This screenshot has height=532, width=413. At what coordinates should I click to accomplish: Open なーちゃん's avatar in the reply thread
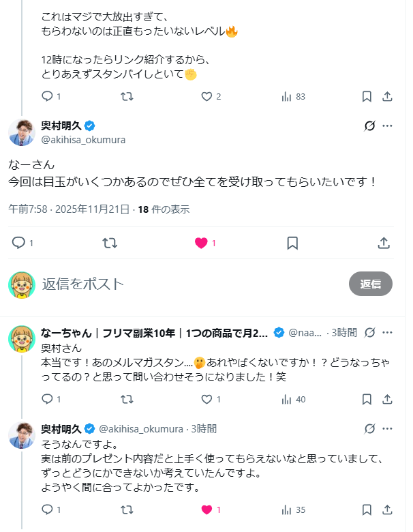coord(22,339)
